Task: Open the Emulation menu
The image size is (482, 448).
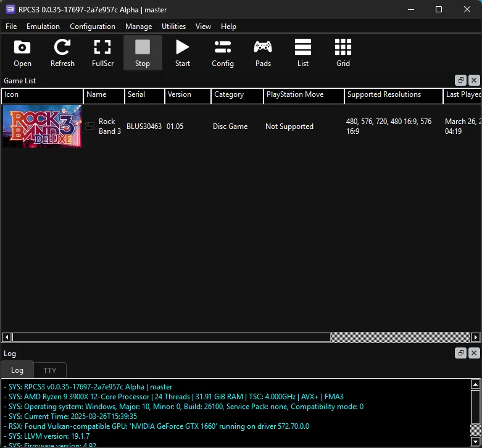Action: click(43, 27)
